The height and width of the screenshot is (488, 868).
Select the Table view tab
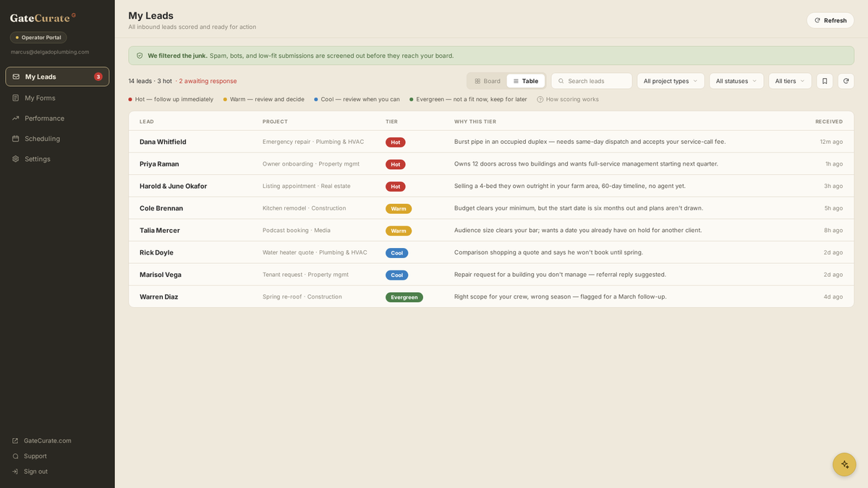click(x=526, y=81)
